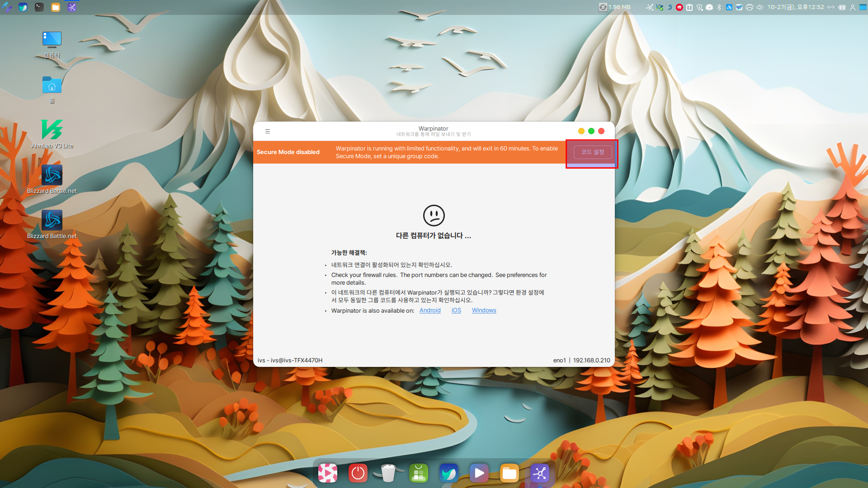The width and height of the screenshot is (868, 488).
Task: Open the iOS download link
Action: pyautogui.click(x=456, y=310)
